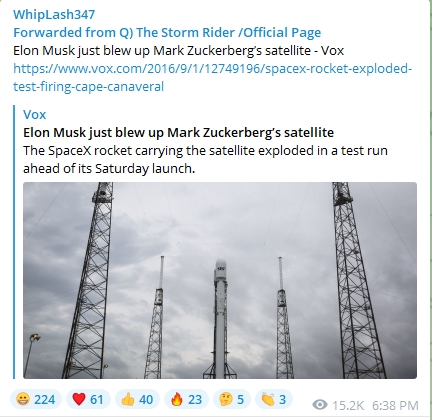Open the bold preview headline about Zuckerberg's satellite
This screenshot has height=420, width=432.
point(178,132)
